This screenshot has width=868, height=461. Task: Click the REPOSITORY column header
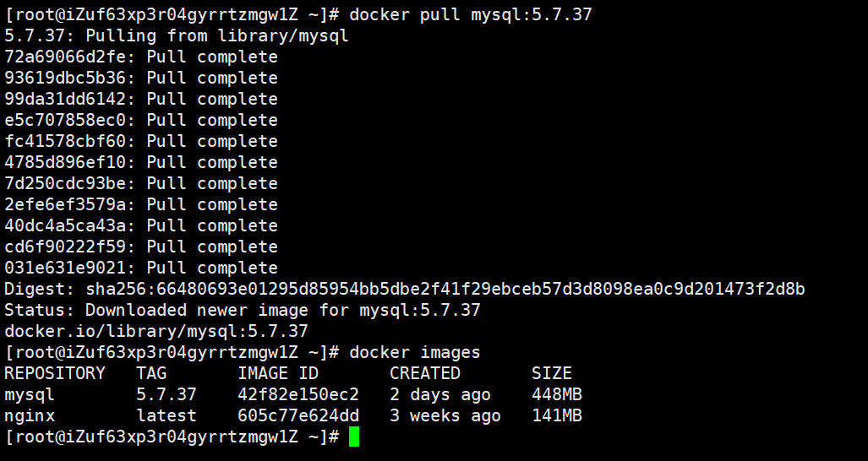[x=55, y=373]
